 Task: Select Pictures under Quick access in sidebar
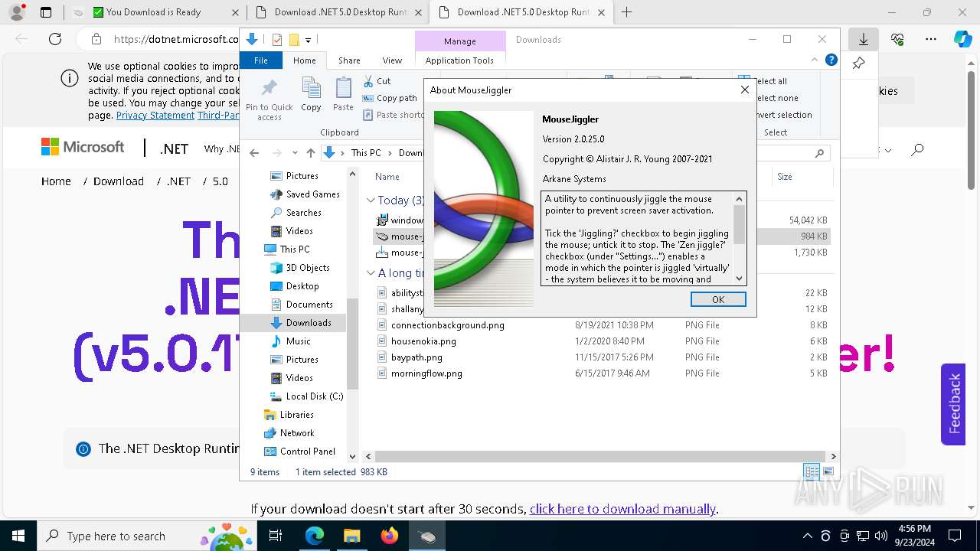click(x=302, y=176)
